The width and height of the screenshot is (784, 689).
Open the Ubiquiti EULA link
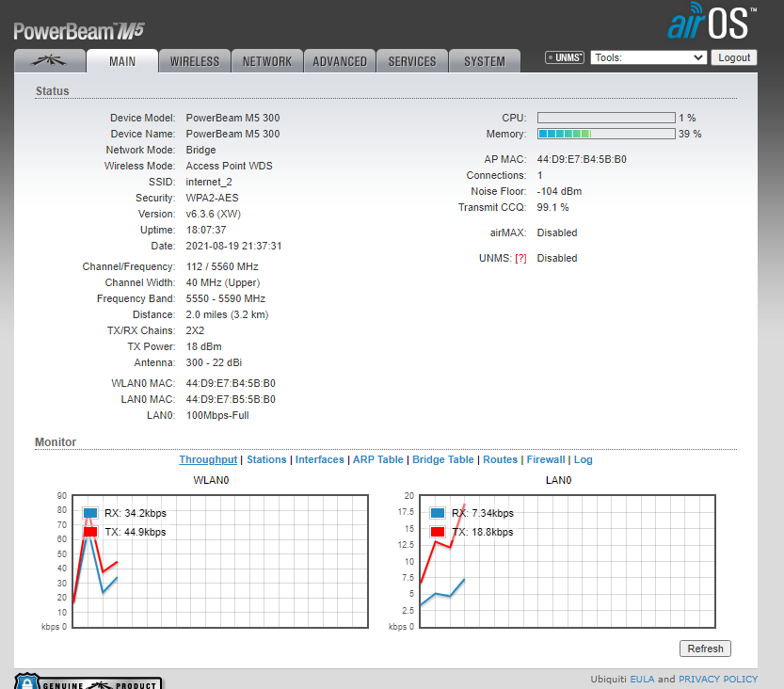(642, 679)
